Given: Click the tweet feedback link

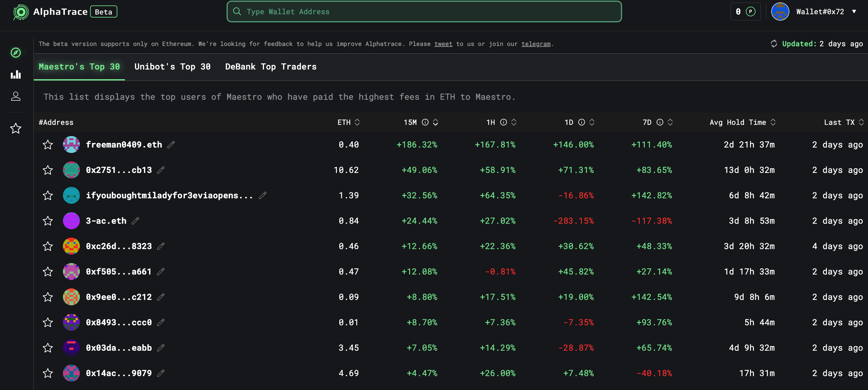Looking at the screenshot, I should [443, 44].
